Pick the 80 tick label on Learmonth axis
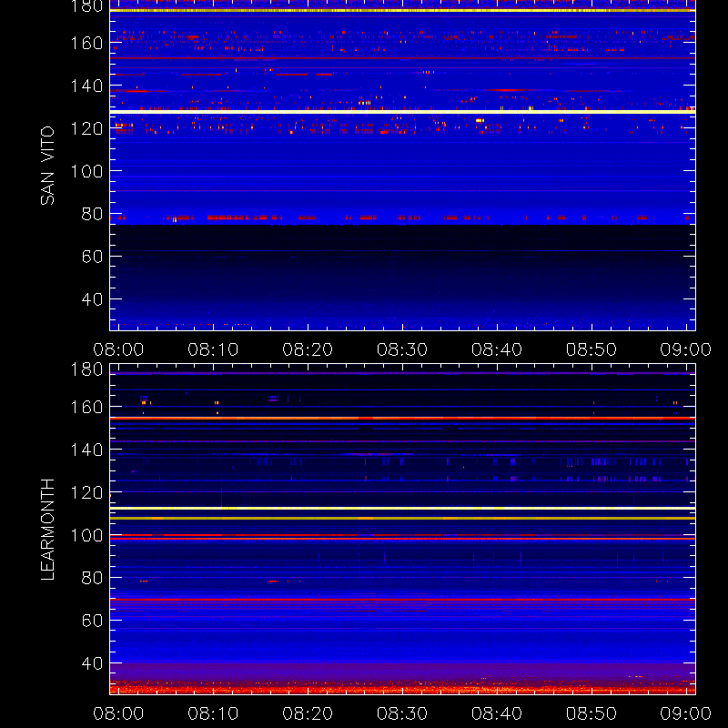This screenshot has height=728, width=728. point(92,578)
